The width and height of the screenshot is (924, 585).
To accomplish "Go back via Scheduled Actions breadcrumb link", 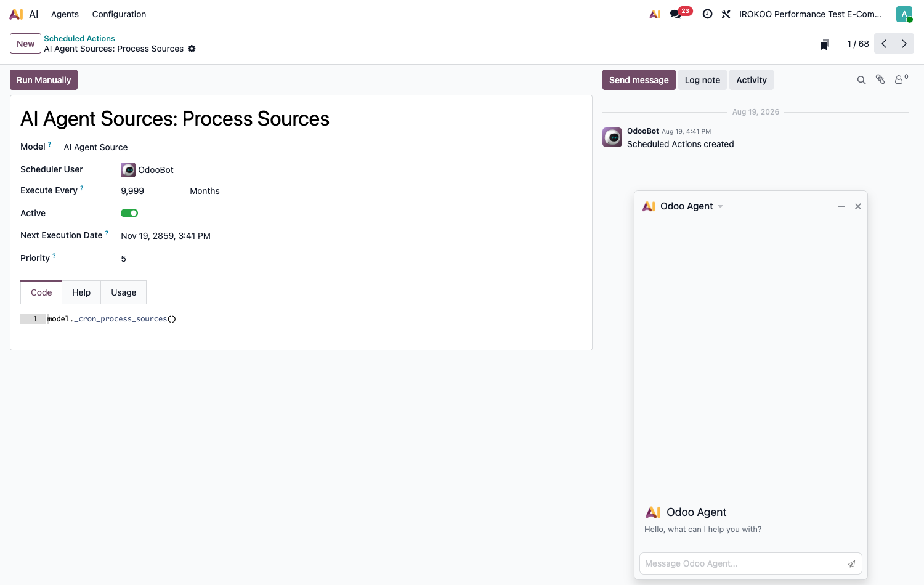I will click(x=79, y=38).
